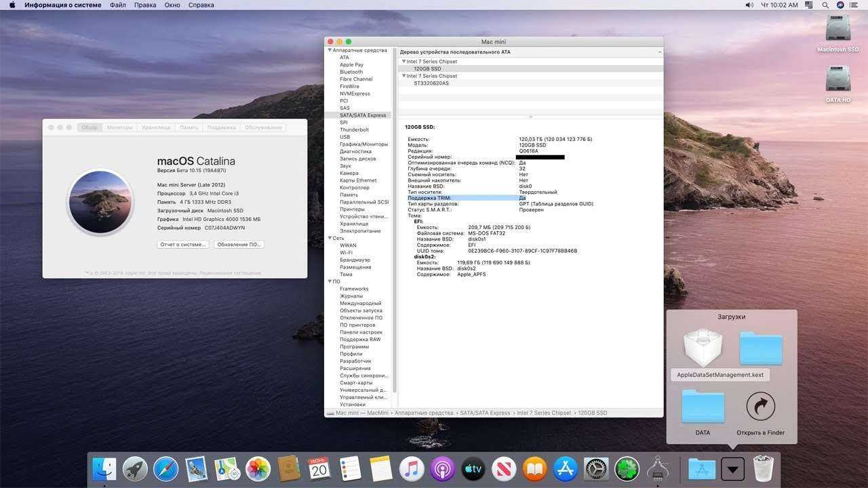
Task: Collapse the Сеть sidebar section
Action: tap(330, 238)
